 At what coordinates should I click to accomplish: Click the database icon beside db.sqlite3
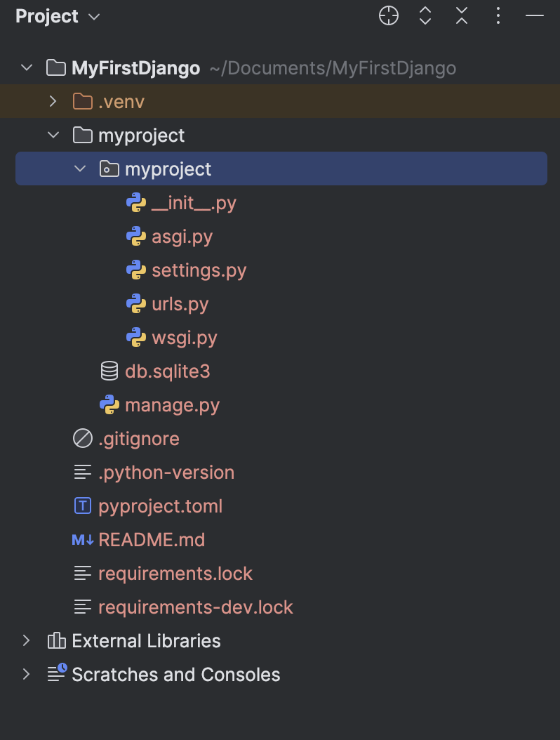109,371
